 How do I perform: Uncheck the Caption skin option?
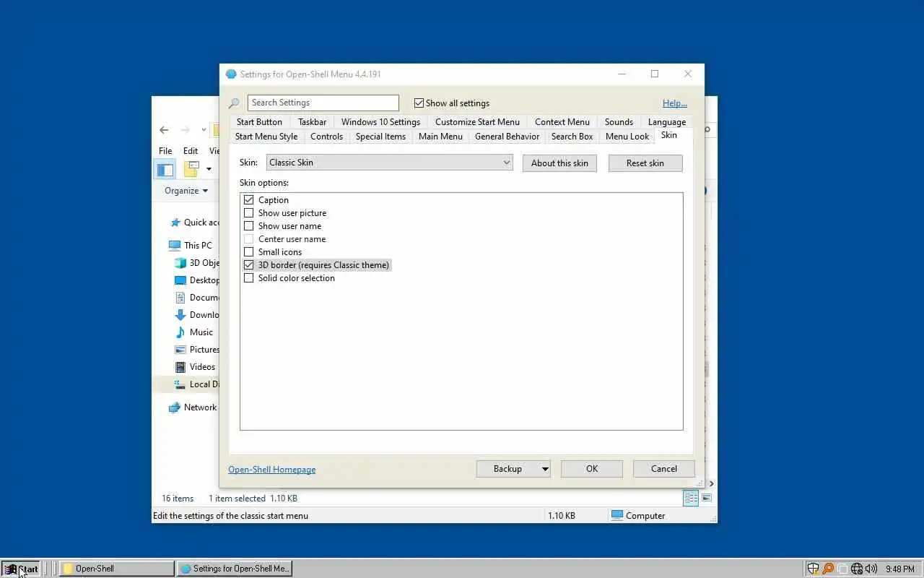(249, 200)
